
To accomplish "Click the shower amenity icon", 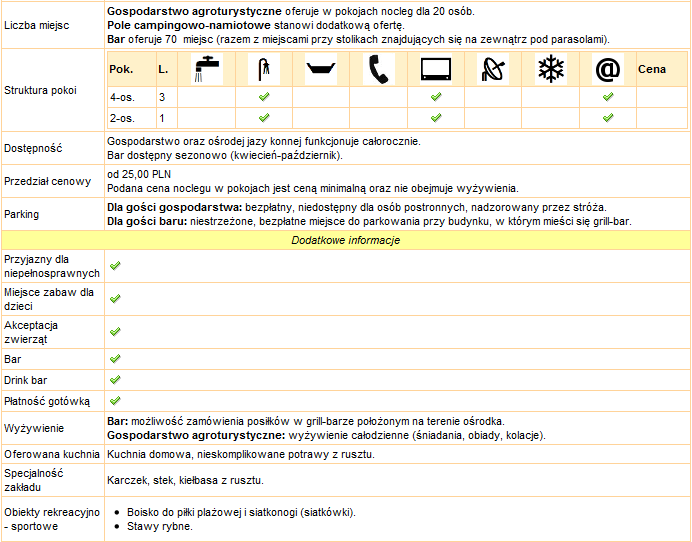I will click(x=264, y=69).
